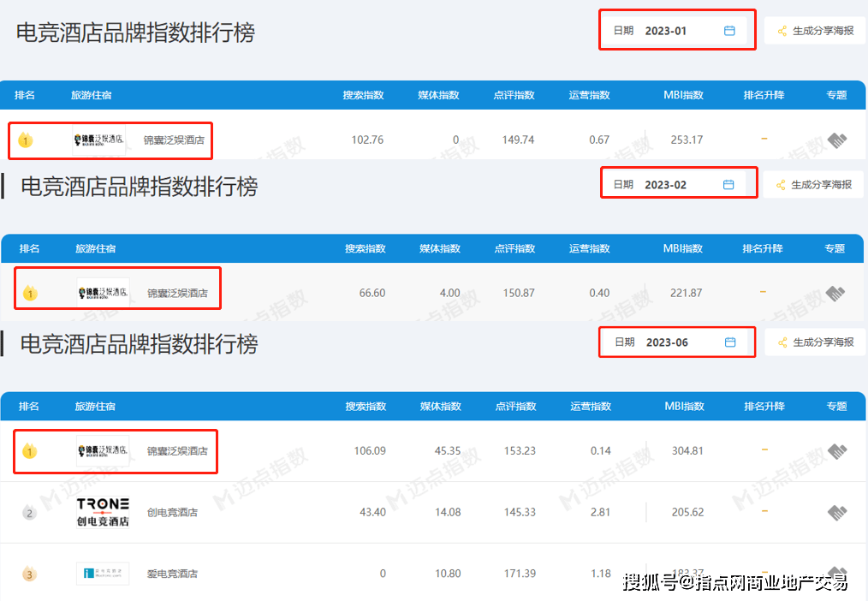Viewport: 868px width, 601px height.
Task: Click the 爱电竞酒店 brand logo thumbnail
Action: pos(103,574)
